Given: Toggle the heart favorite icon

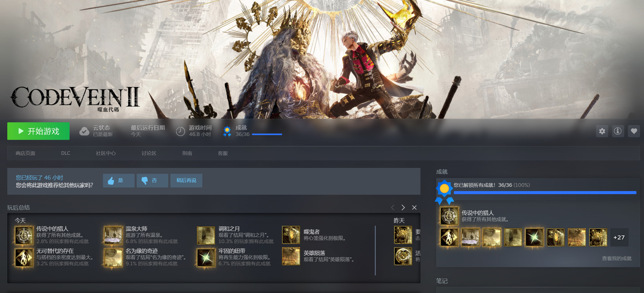Looking at the screenshot, I should coord(634,131).
